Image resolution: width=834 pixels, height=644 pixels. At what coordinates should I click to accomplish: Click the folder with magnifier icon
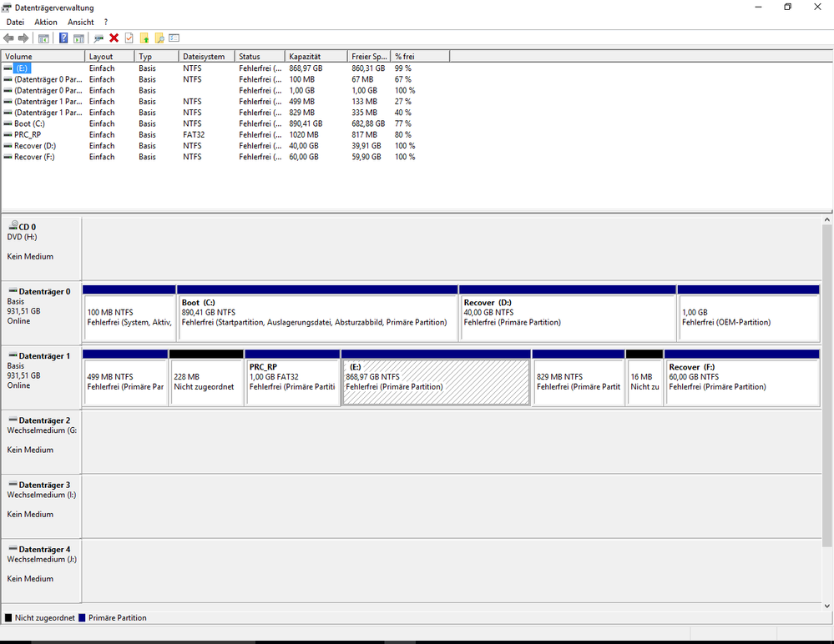pyautogui.click(x=159, y=38)
